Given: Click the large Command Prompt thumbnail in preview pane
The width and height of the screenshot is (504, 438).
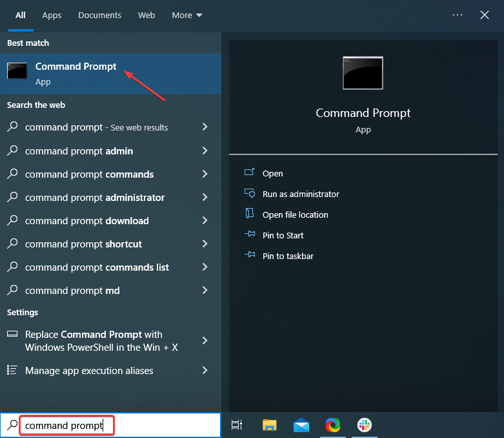Looking at the screenshot, I should coord(363,73).
